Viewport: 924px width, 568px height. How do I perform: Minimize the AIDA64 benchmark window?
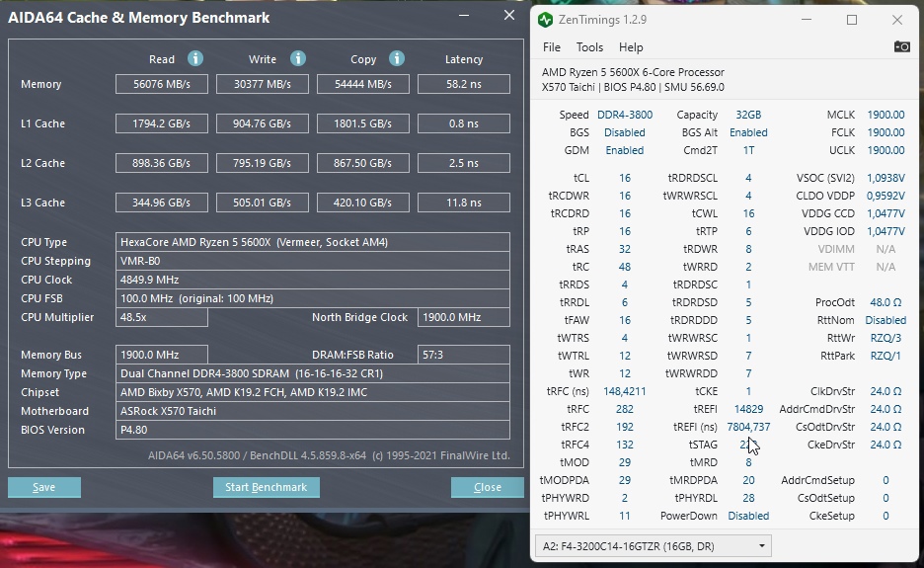[464, 16]
